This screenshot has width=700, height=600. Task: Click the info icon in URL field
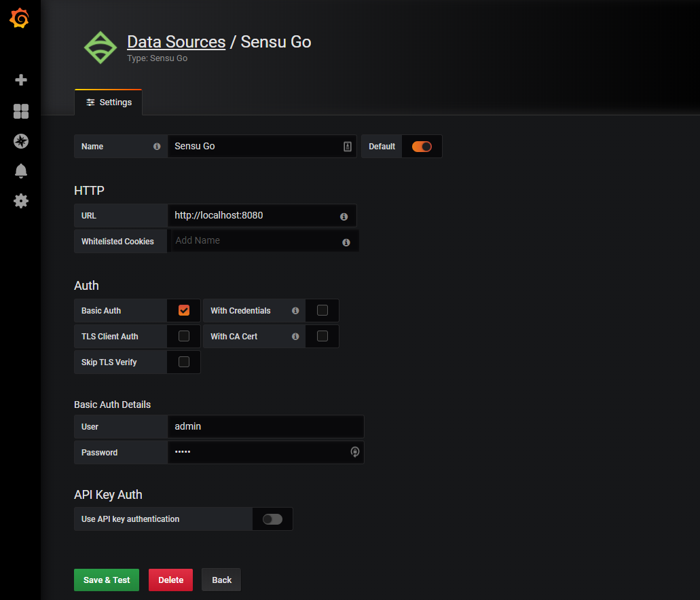coord(344,217)
